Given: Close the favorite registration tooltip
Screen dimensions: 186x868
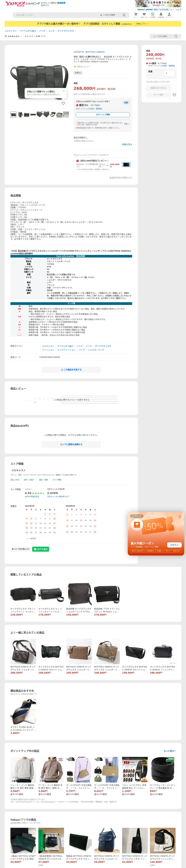Looking at the screenshot, I should point(64,91).
